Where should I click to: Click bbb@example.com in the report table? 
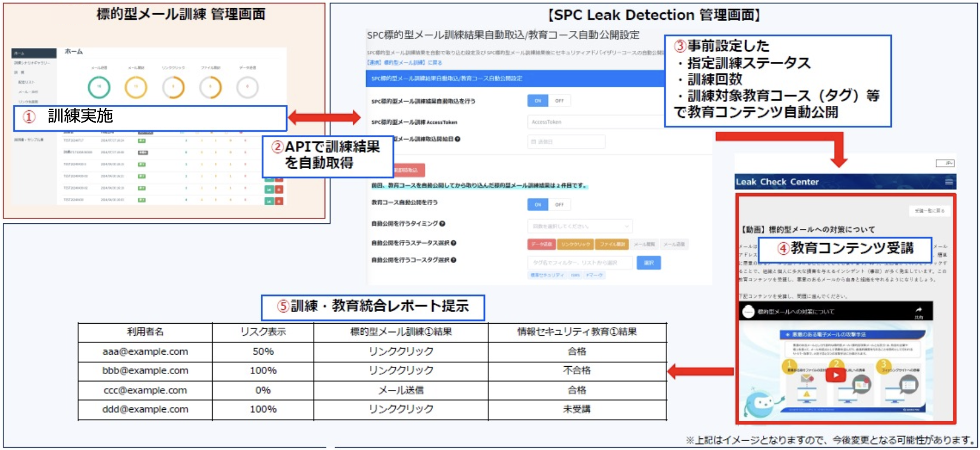click(x=145, y=371)
